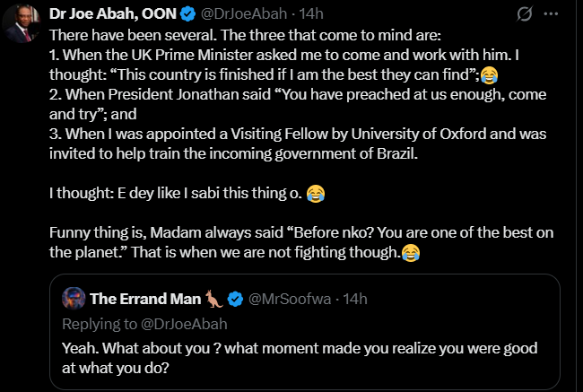Viewport: 583px width, 392px height.
Task: Click the kangaroo emoji beside The Errand Man
Action: click(x=213, y=298)
